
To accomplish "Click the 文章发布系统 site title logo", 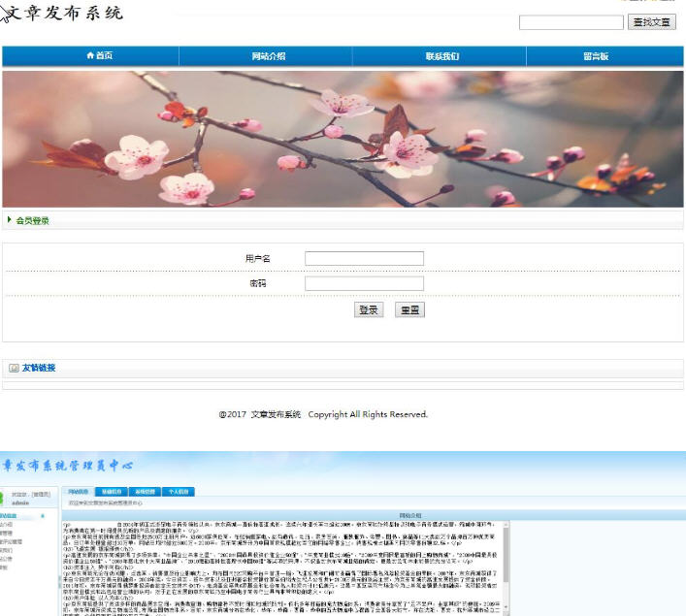I will coord(64,14).
